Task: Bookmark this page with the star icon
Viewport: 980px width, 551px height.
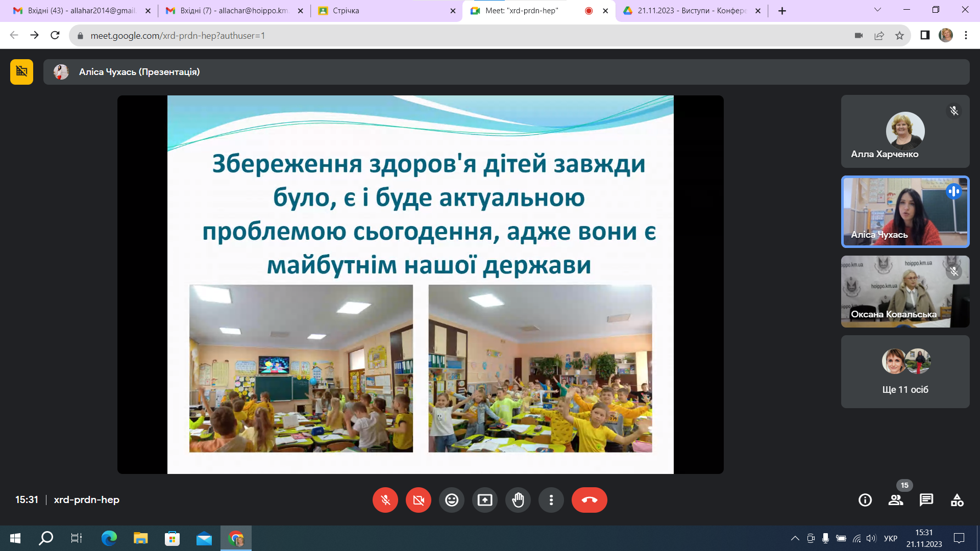Action: (x=899, y=36)
